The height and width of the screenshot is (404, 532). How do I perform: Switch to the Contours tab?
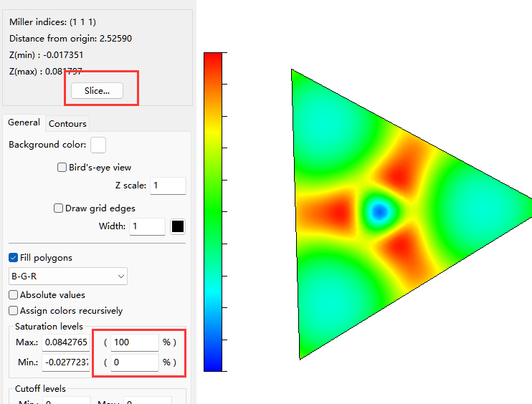[x=67, y=124]
